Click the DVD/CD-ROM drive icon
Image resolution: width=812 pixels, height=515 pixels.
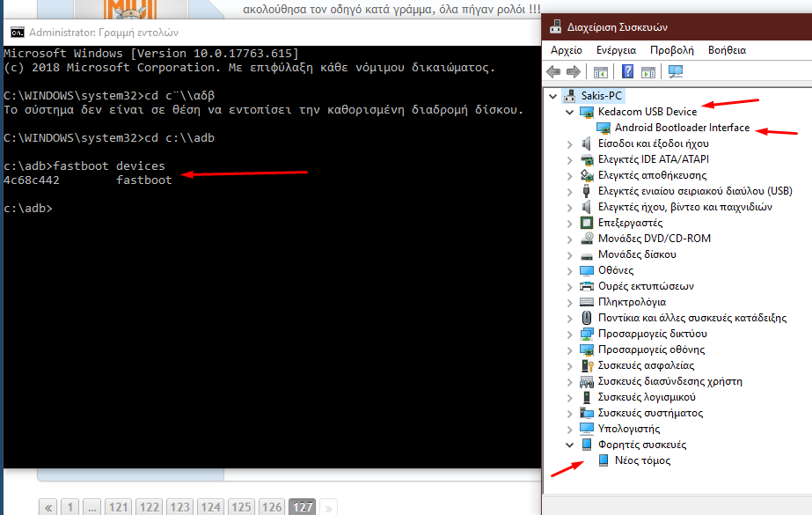[587, 239]
